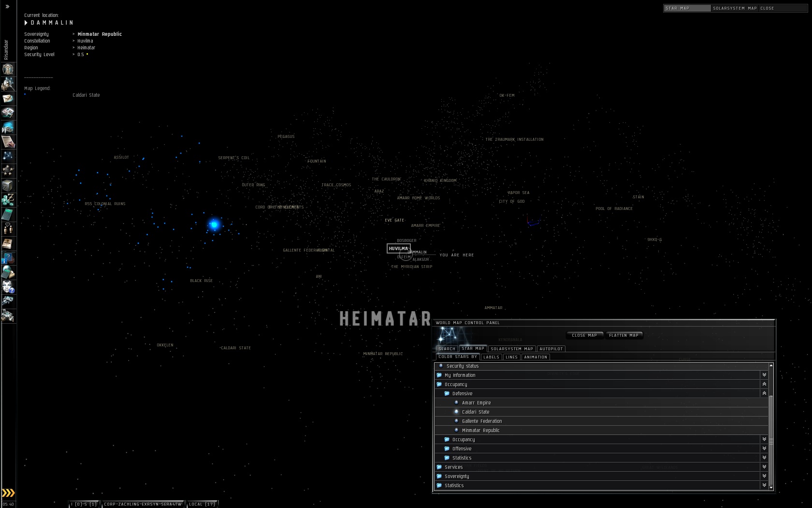Open the Minmatar Republic sovereignty link
Viewport: 812px width, 508px height.
100,34
